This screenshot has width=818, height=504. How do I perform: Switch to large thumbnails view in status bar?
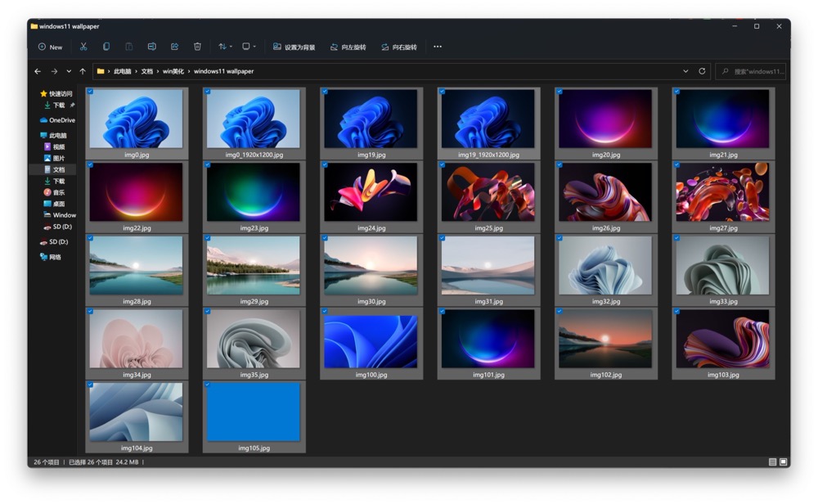(x=784, y=462)
